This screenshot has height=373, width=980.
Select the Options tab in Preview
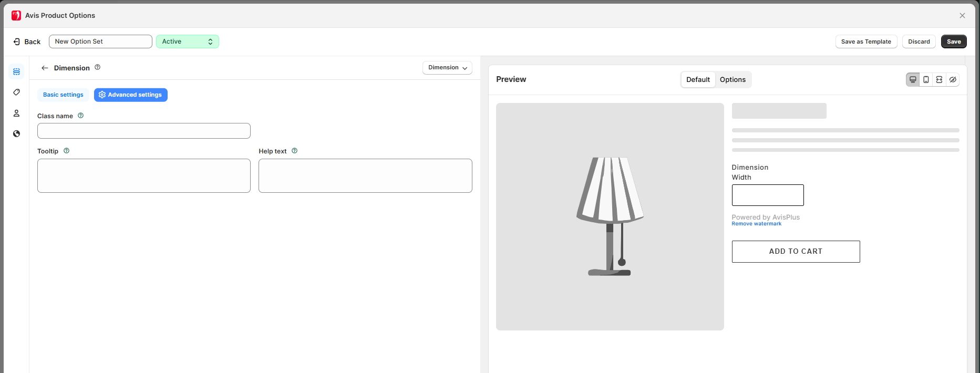coord(733,80)
